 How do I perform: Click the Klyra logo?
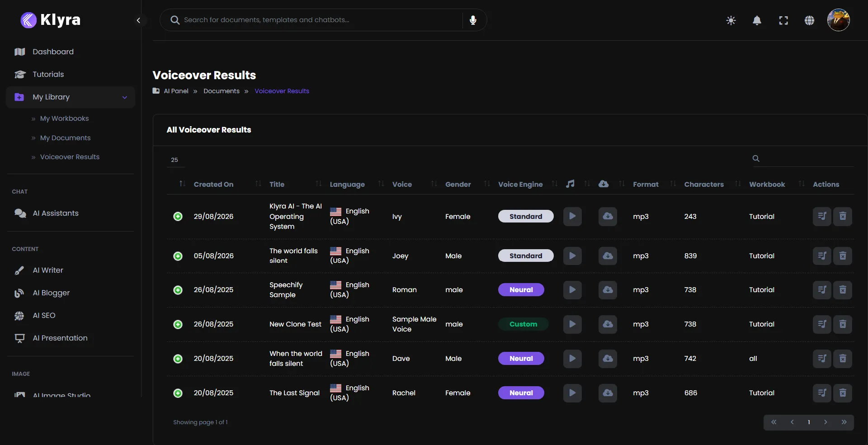[x=51, y=20]
